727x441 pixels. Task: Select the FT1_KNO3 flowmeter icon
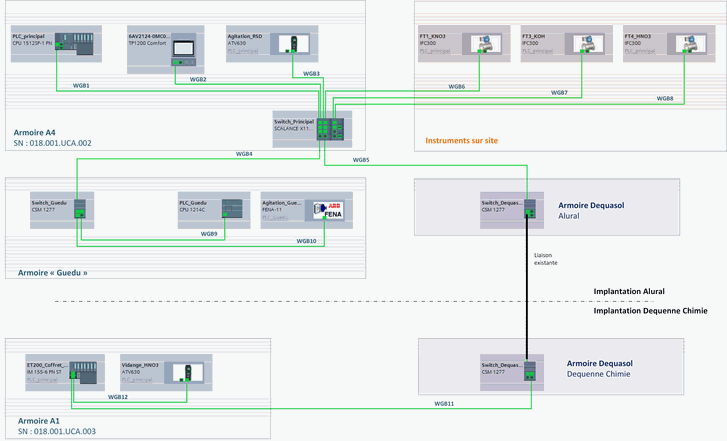485,44
